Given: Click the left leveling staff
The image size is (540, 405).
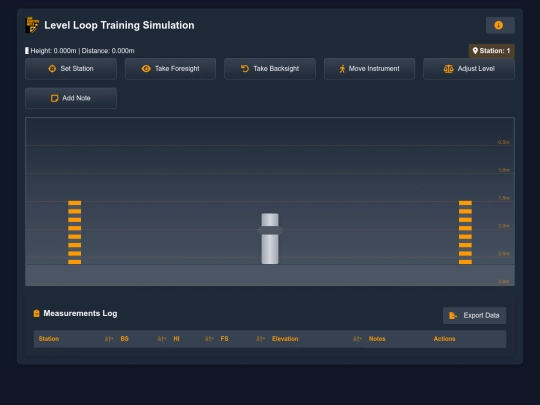Looking at the screenshot, I should click(x=75, y=232).
